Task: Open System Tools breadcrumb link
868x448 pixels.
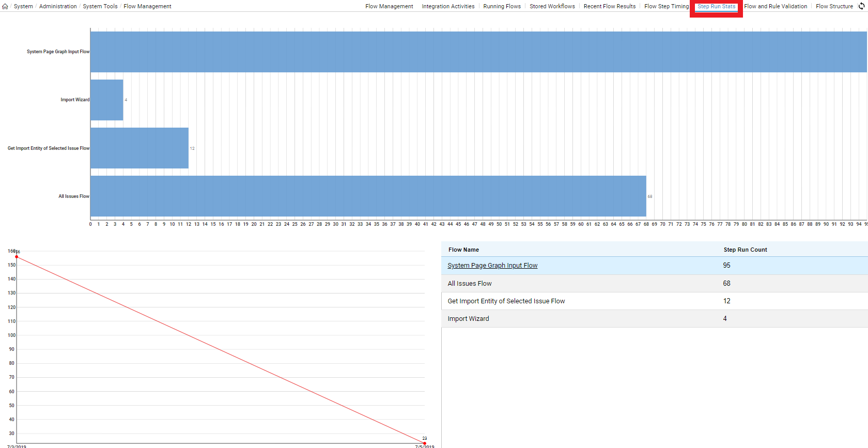Action: click(100, 6)
